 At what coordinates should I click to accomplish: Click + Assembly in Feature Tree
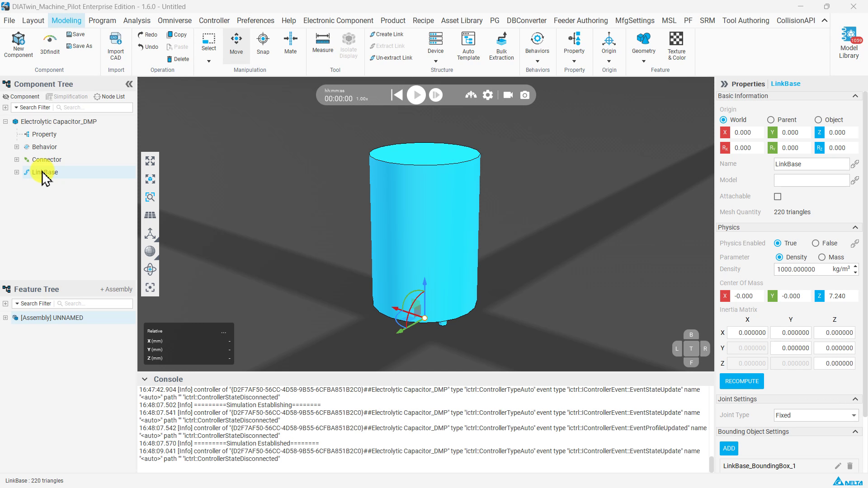coord(116,289)
